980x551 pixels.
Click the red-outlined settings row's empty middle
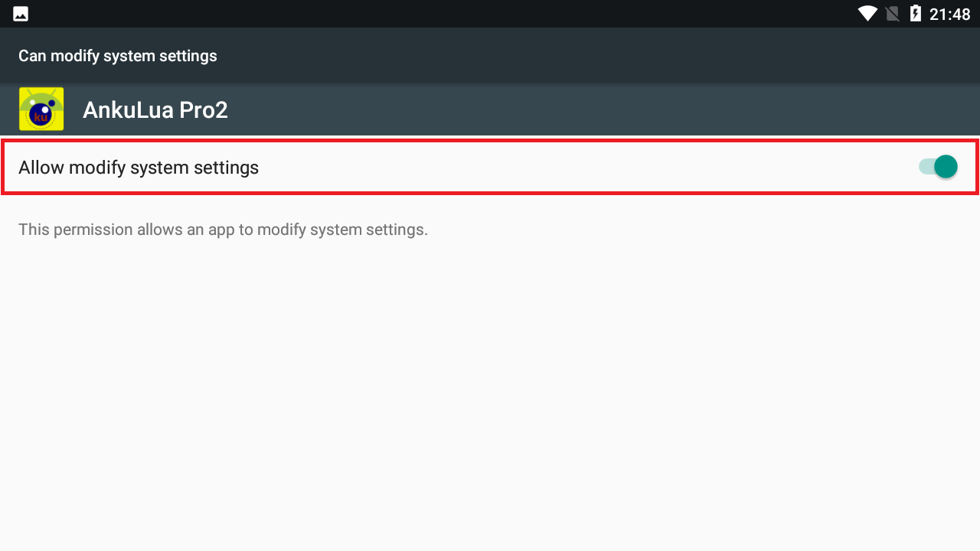[582, 167]
